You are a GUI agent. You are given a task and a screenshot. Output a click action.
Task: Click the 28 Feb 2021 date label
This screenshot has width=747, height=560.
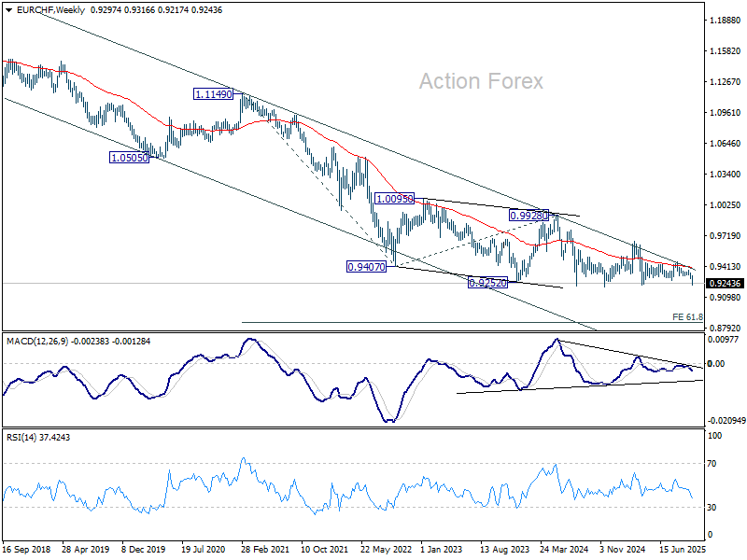click(x=265, y=550)
